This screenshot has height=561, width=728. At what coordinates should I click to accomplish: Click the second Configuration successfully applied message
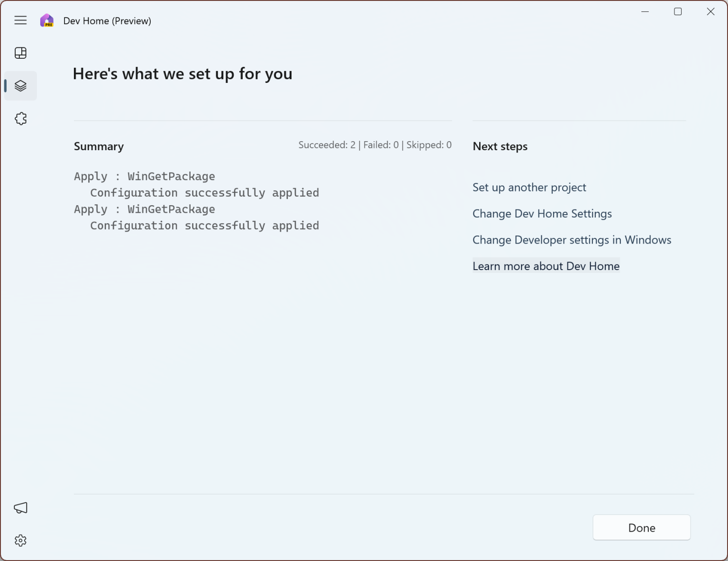coord(204,226)
